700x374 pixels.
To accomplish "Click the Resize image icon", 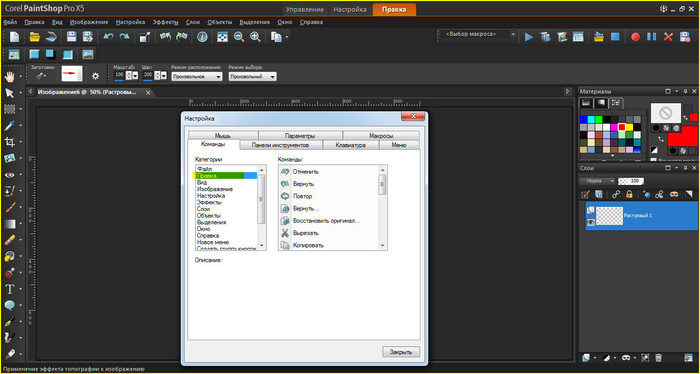I will point(144,37).
